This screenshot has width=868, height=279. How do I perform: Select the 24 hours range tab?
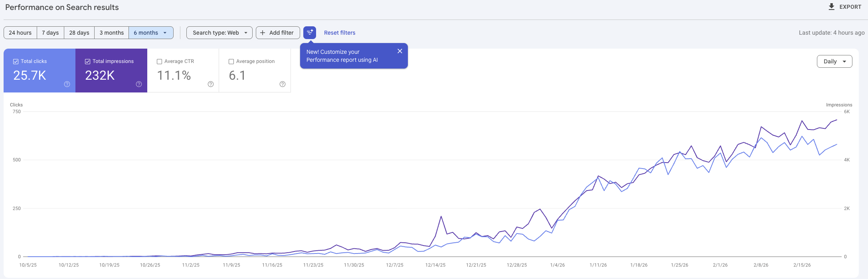pyautogui.click(x=20, y=33)
